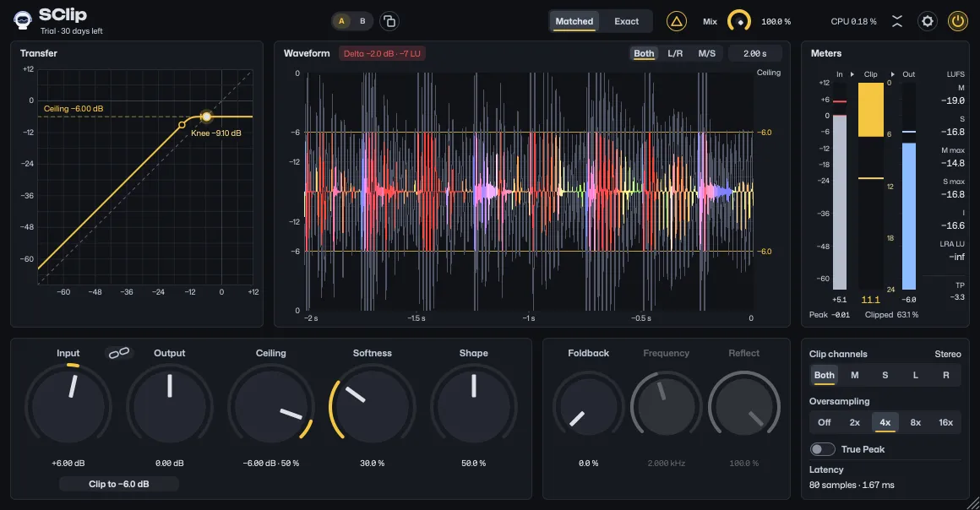980x510 pixels.
Task: Click the knee point on transfer curve
Action: click(x=182, y=125)
